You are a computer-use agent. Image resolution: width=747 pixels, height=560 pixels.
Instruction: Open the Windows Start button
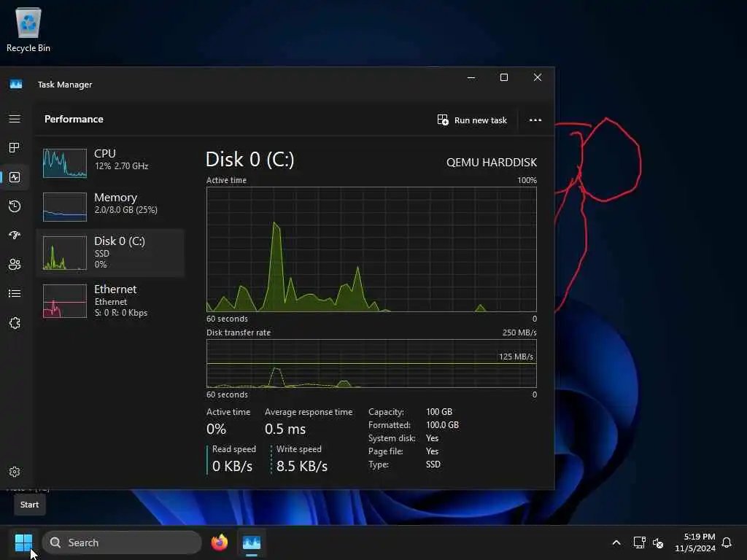pyautogui.click(x=23, y=542)
